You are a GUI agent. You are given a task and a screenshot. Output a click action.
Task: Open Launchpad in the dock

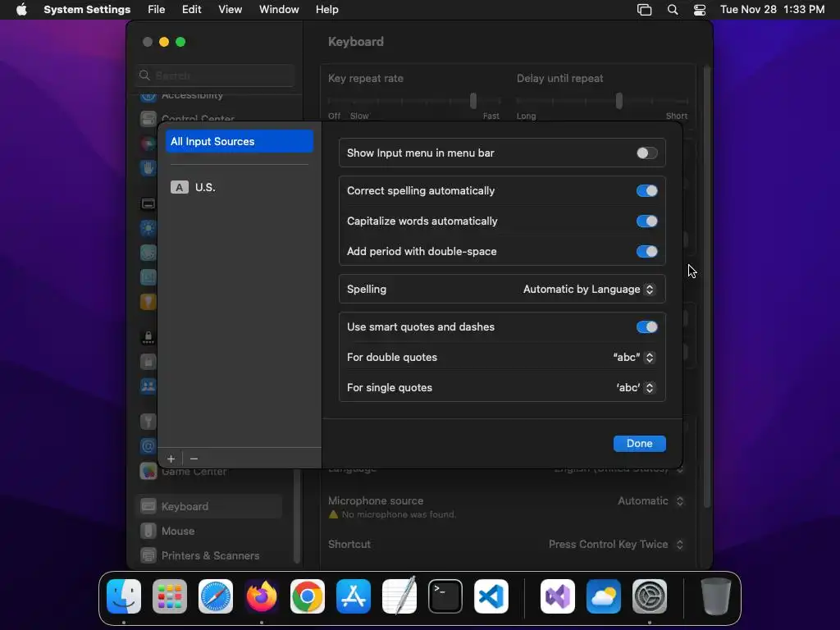(170, 596)
